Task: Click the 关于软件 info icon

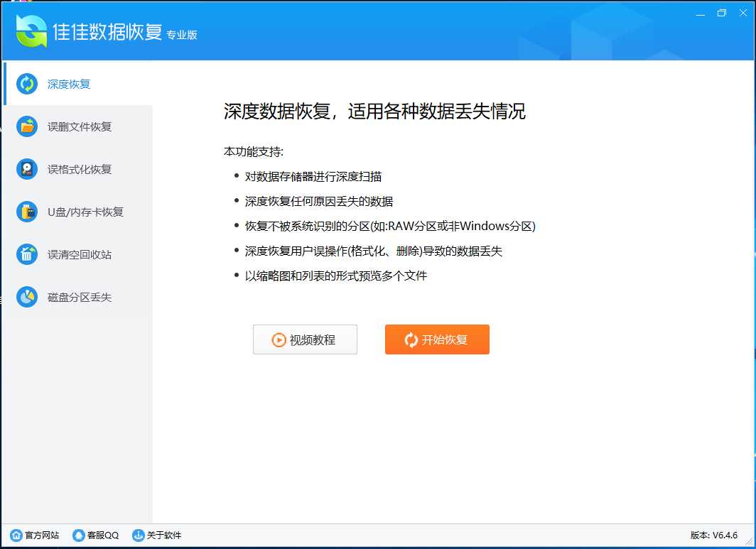Action: click(x=138, y=535)
